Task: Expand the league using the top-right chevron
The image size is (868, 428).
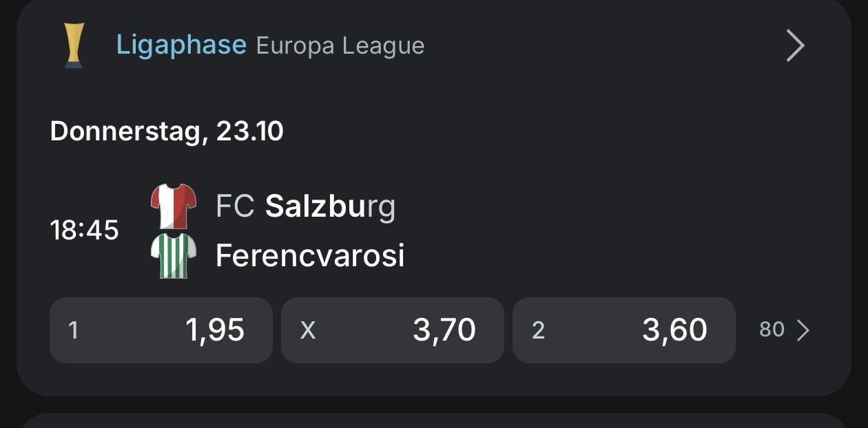Action: (x=795, y=46)
